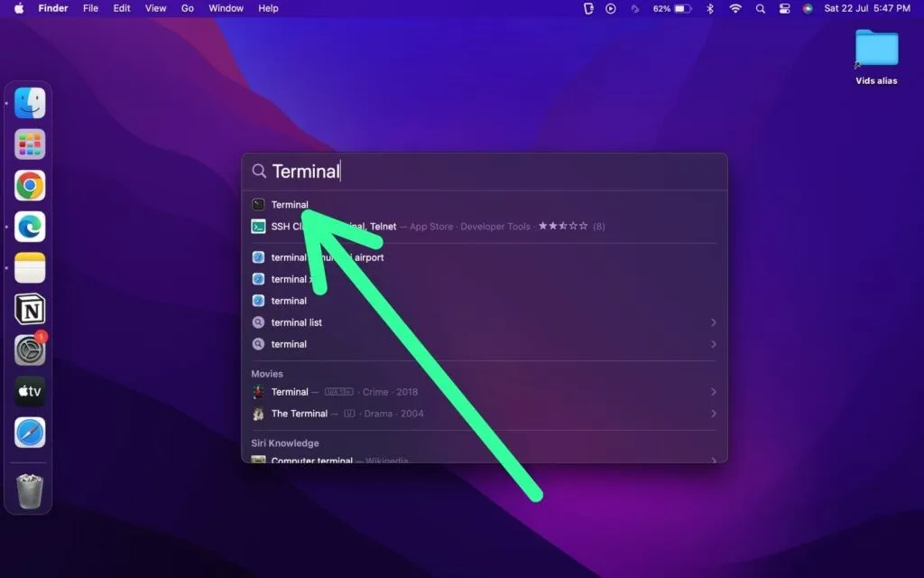Select the Vids alias folder on the desktop

pos(876,57)
